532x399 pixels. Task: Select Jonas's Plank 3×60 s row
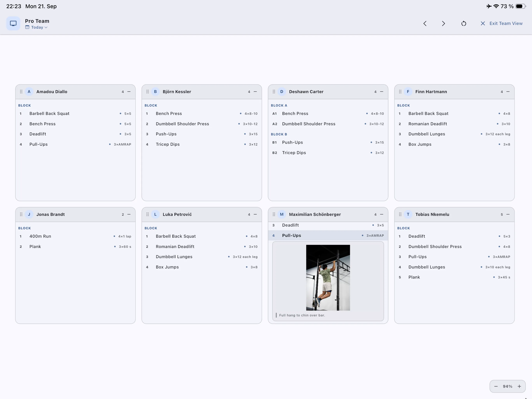coord(75,247)
